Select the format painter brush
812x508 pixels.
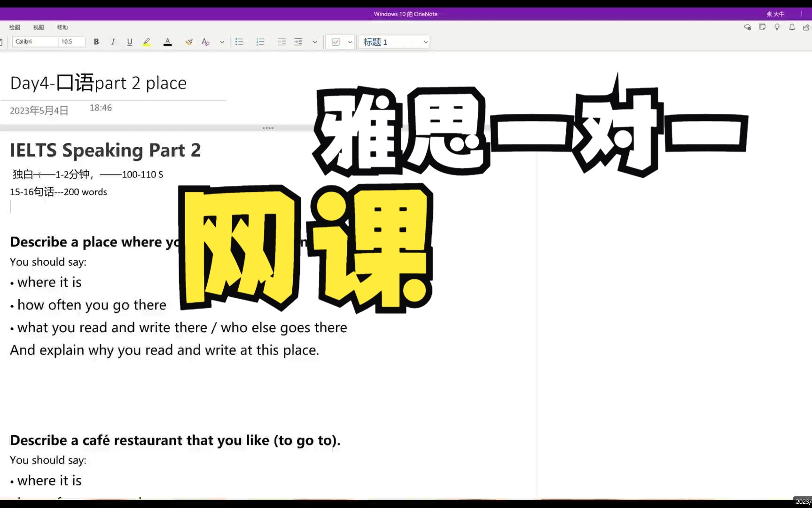click(188, 42)
